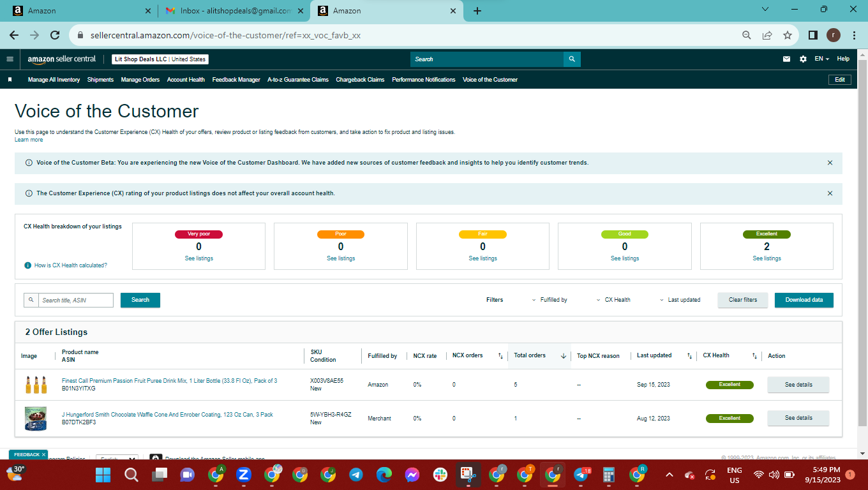
Task: See details for the Finest Call Passion Fruit listing
Action: tap(798, 385)
